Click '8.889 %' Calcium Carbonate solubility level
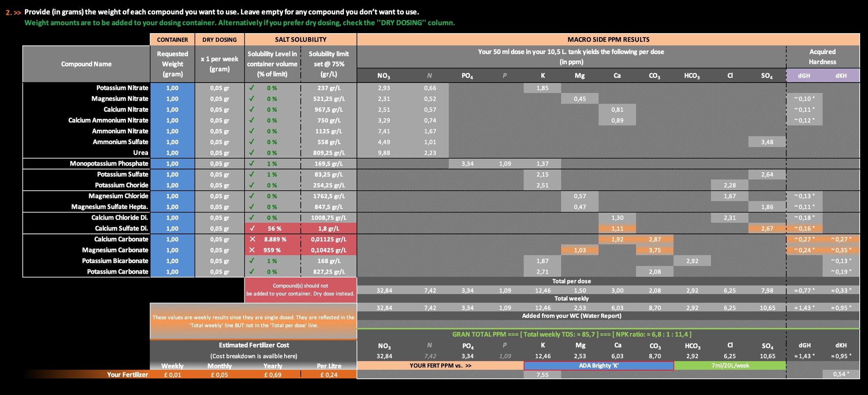Image resolution: width=868 pixels, height=395 pixels. 276,239
